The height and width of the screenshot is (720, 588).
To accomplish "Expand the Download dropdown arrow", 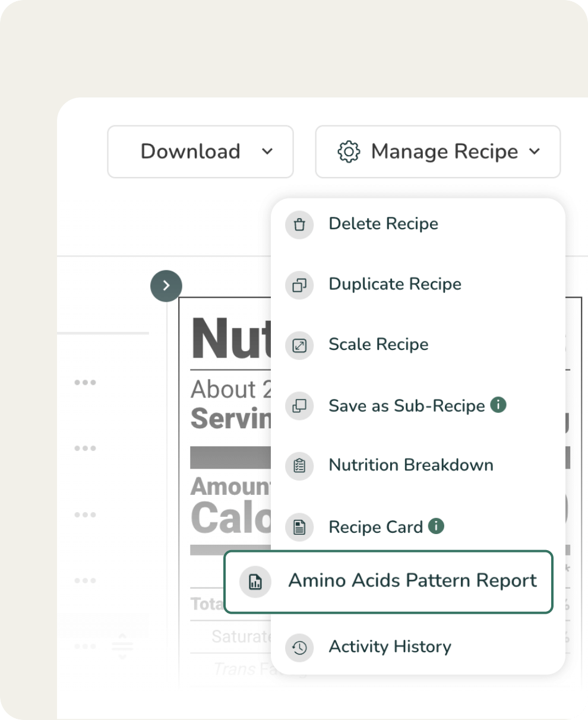I will coord(267,151).
